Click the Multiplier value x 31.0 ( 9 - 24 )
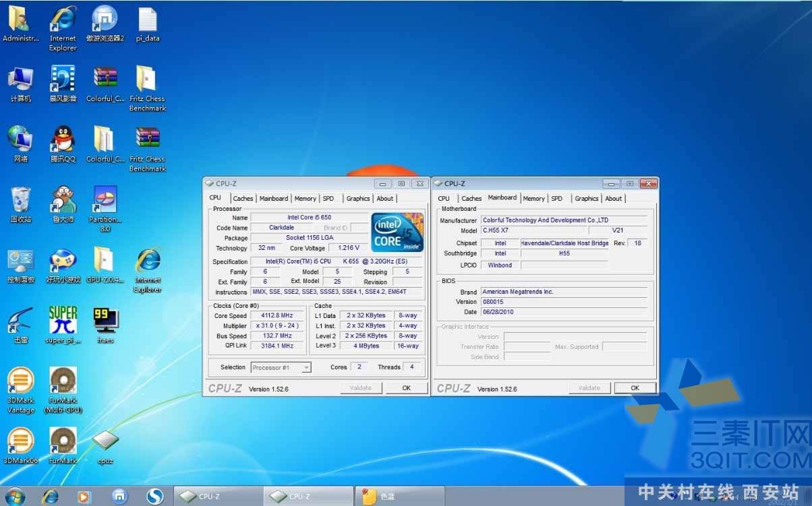812x506 pixels. point(278,325)
